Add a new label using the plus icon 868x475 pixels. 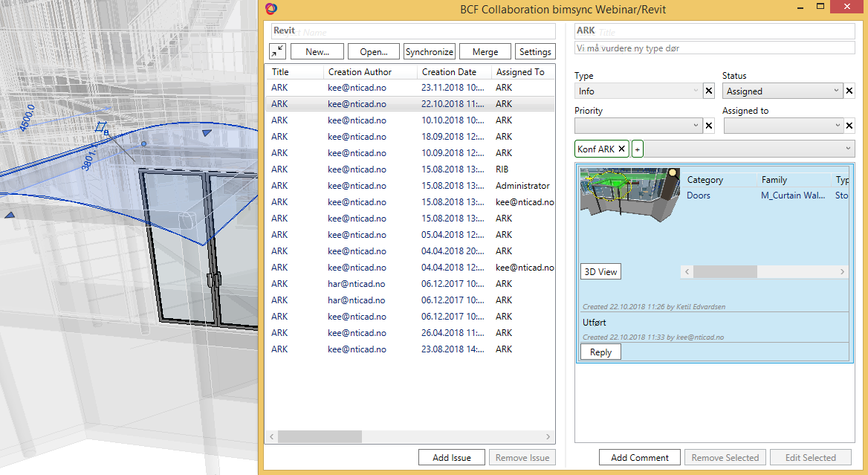pos(636,148)
